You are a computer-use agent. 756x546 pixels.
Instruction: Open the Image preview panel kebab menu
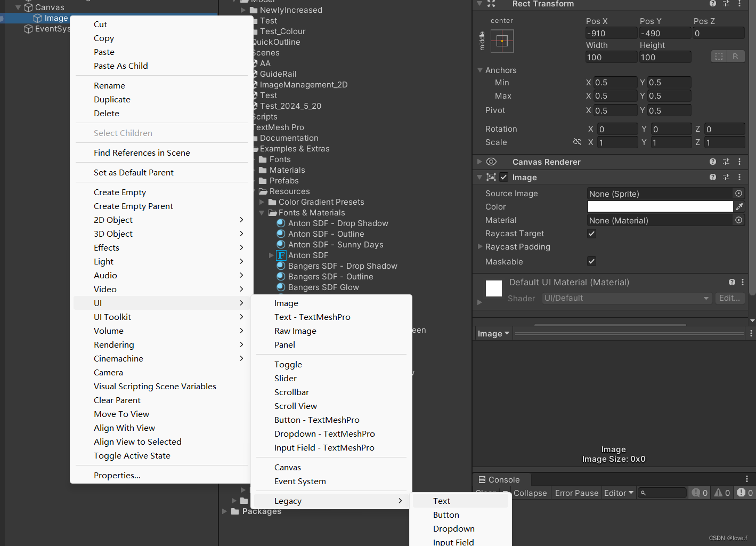[751, 333]
